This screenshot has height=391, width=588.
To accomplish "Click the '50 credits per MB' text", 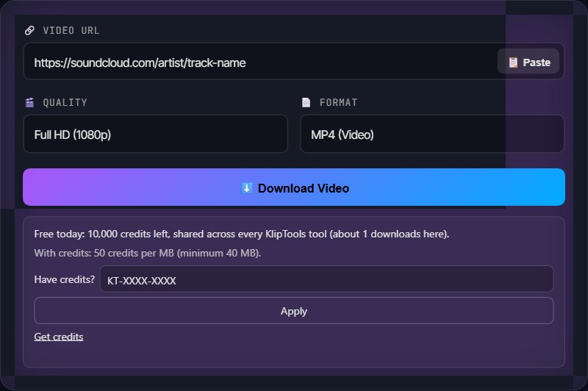I will point(134,253).
